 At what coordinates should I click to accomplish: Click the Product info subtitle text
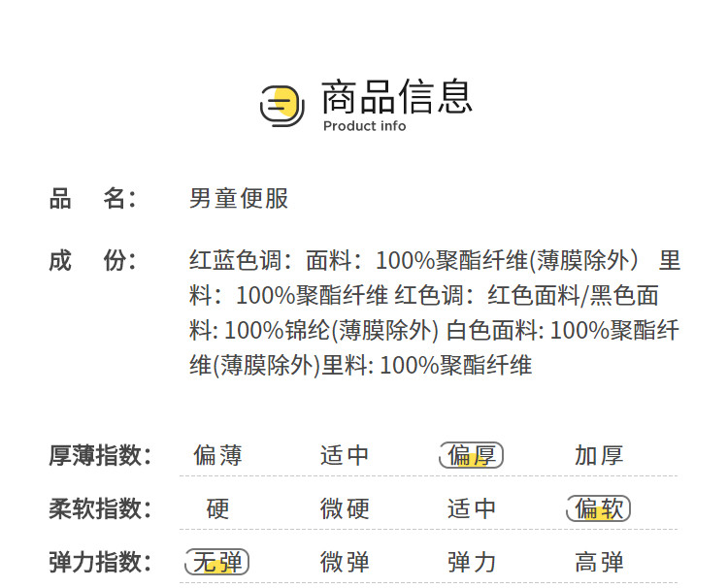coord(364,126)
